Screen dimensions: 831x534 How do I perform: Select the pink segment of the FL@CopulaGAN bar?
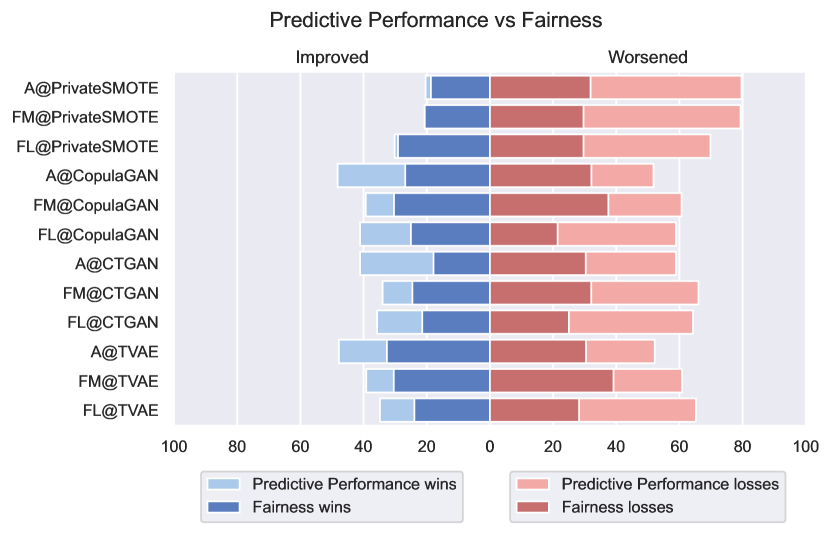616,235
